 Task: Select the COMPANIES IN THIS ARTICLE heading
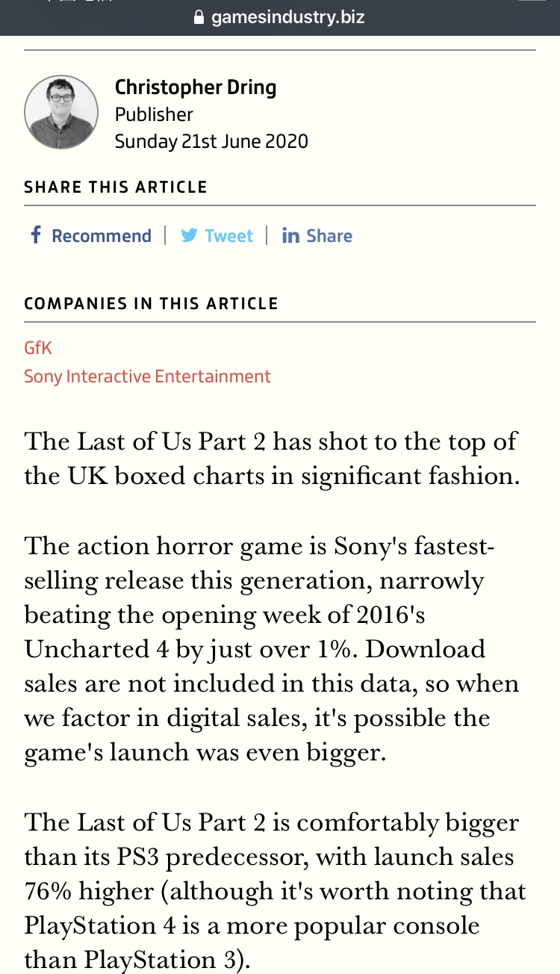click(151, 304)
